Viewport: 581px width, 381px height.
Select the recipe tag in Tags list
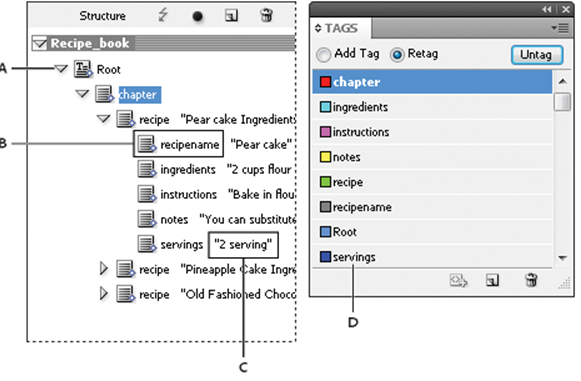432,182
